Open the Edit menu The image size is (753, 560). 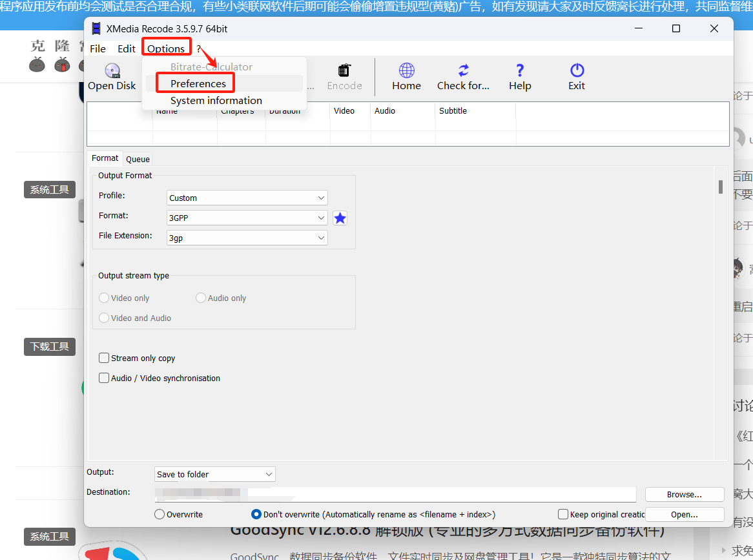click(x=127, y=48)
